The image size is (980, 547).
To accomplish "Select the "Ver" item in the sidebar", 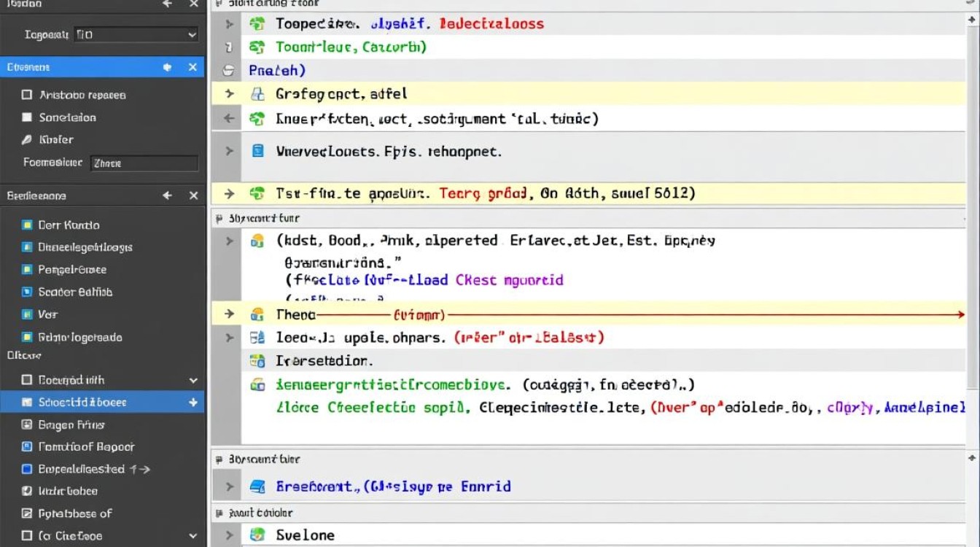I will click(x=47, y=314).
